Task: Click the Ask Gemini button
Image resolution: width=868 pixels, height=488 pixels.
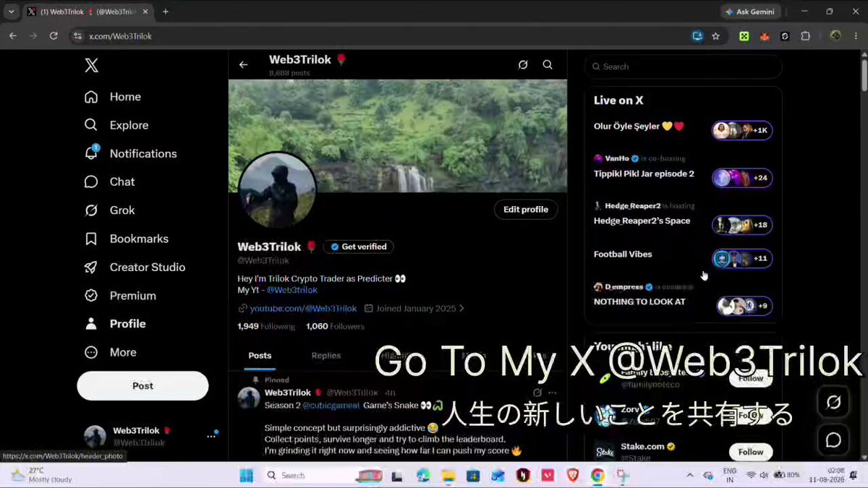Action: click(x=752, y=12)
